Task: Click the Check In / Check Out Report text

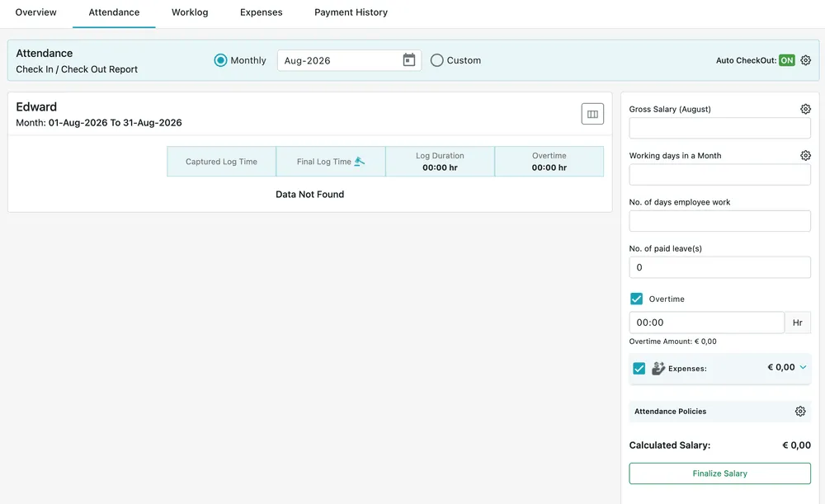Action: click(x=77, y=69)
